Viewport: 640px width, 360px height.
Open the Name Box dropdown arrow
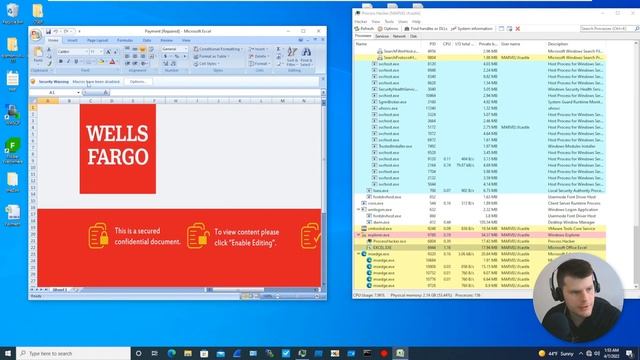78,93
